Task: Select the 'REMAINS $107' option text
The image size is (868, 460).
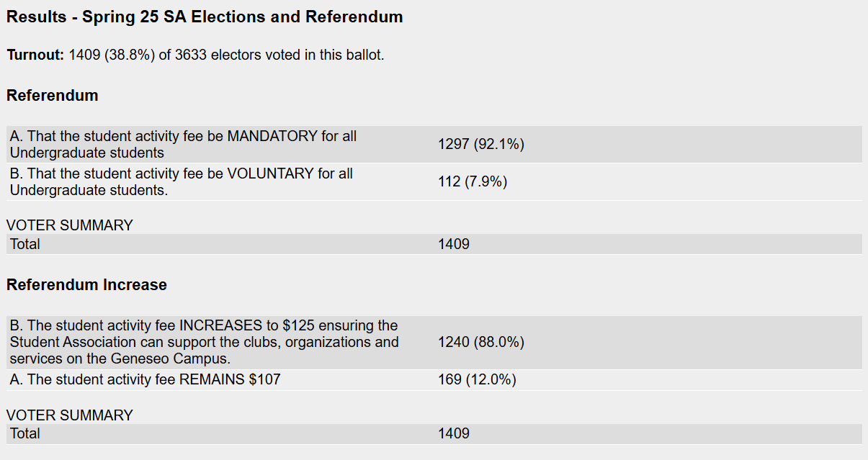Action: [145, 379]
